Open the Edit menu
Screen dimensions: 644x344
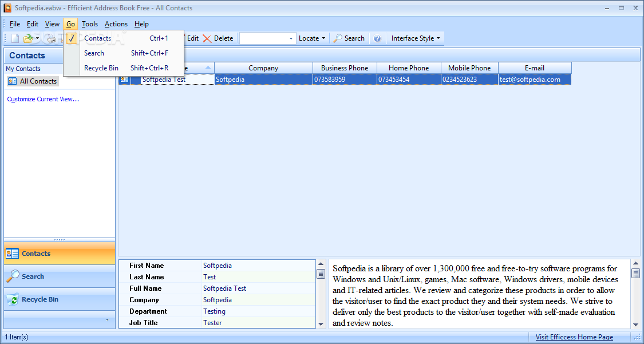[33, 24]
